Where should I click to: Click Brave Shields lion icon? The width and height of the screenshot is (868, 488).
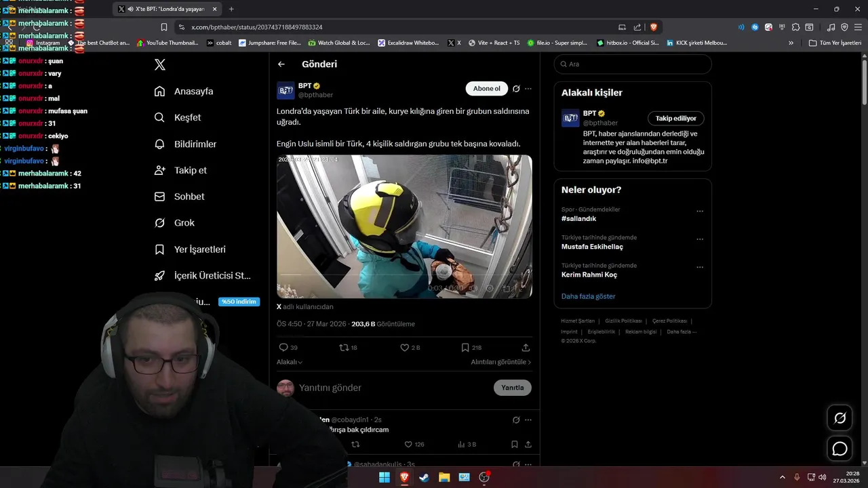(x=654, y=27)
